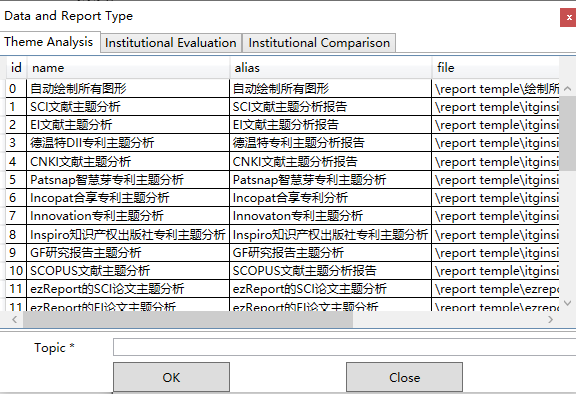Sort by the id column header
This screenshot has height=394, width=576.
point(16,68)
